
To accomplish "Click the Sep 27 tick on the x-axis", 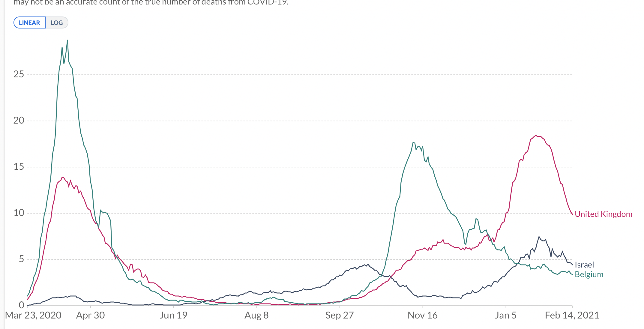I will (x=340, y=315).
